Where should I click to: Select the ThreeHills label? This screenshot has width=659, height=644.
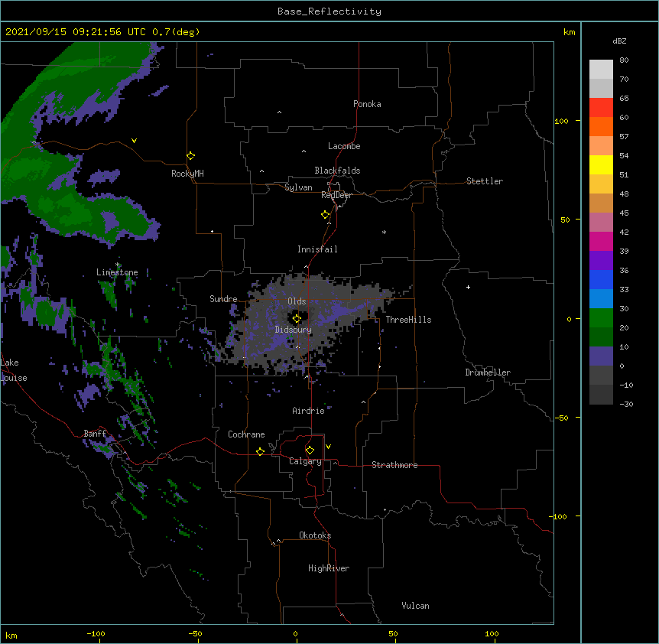click(x=408, y=320)
